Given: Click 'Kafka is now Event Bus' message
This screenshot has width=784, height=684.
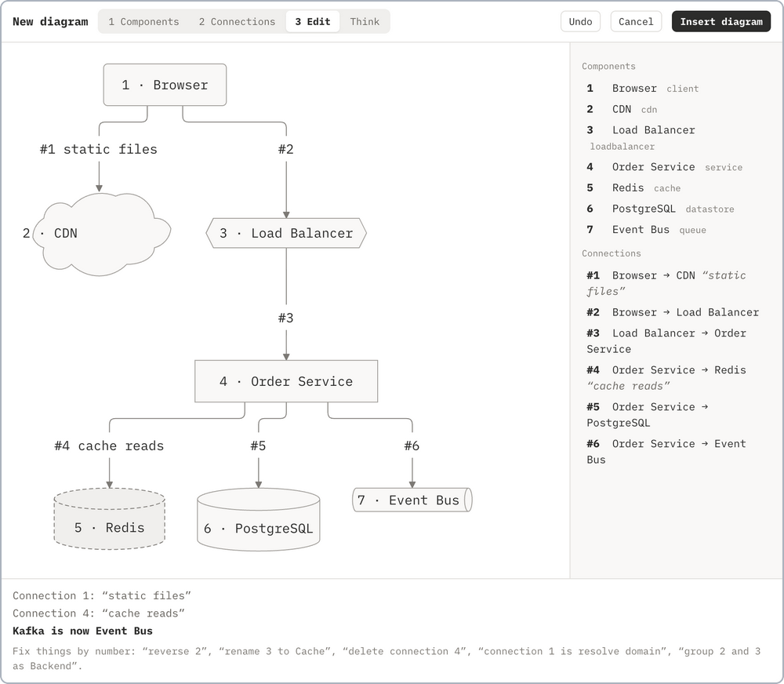Looking at the screenshot, I should [82, 631].
